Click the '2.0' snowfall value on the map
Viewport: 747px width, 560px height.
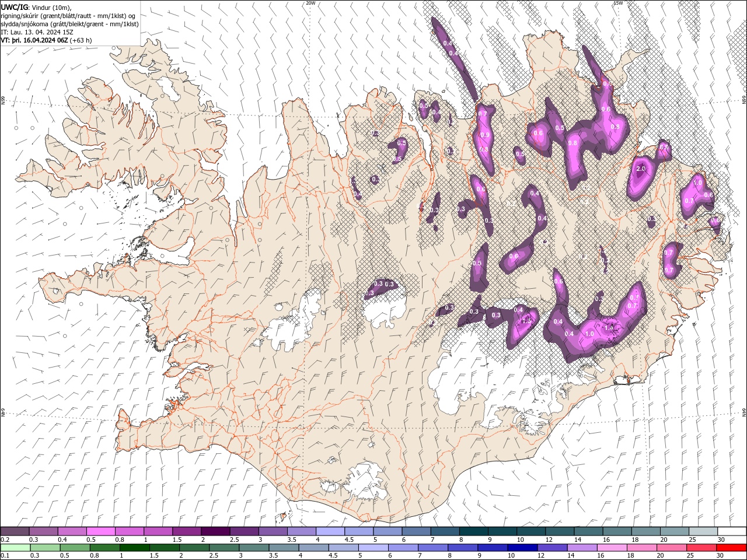point(641,169)
